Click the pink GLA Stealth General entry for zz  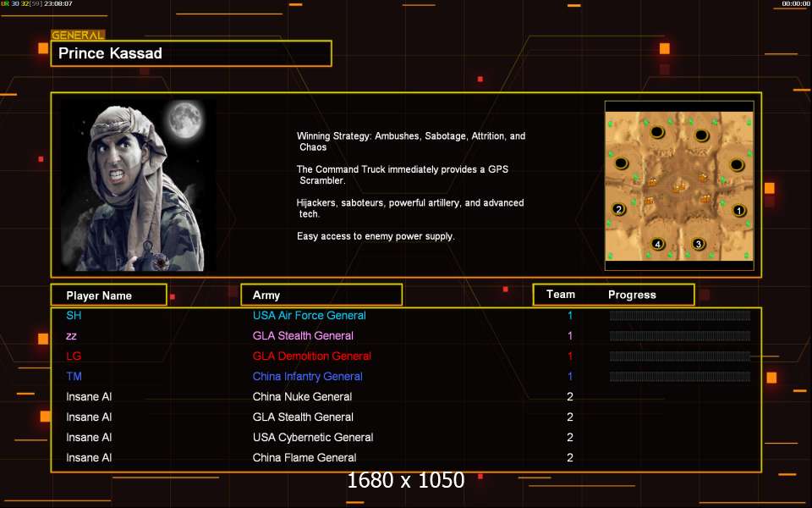click(303, 336)
